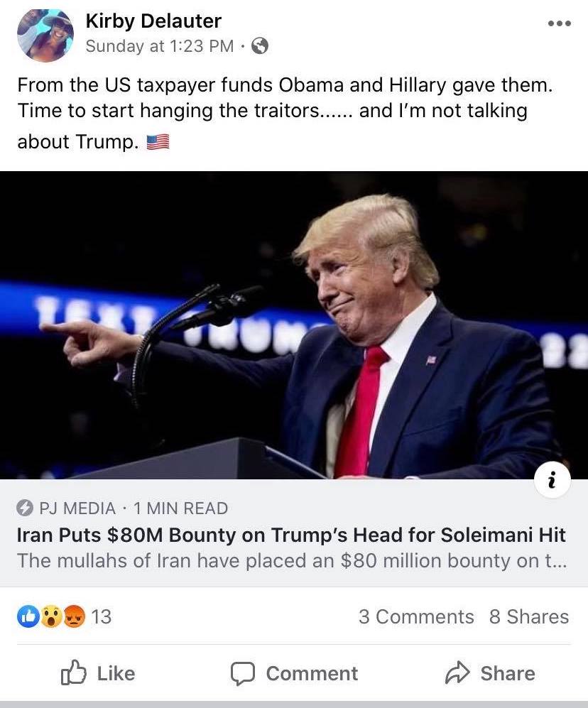This screenshot has height=708, width=588.
Task: Click the blue like reaction emoji
Action: pos(28,616)
